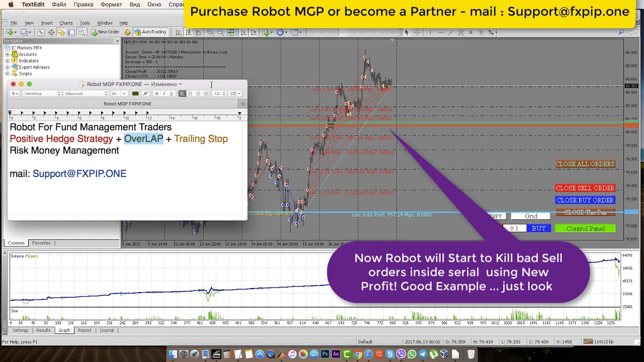Toggle the AutoTrading button

pos(150,32)
